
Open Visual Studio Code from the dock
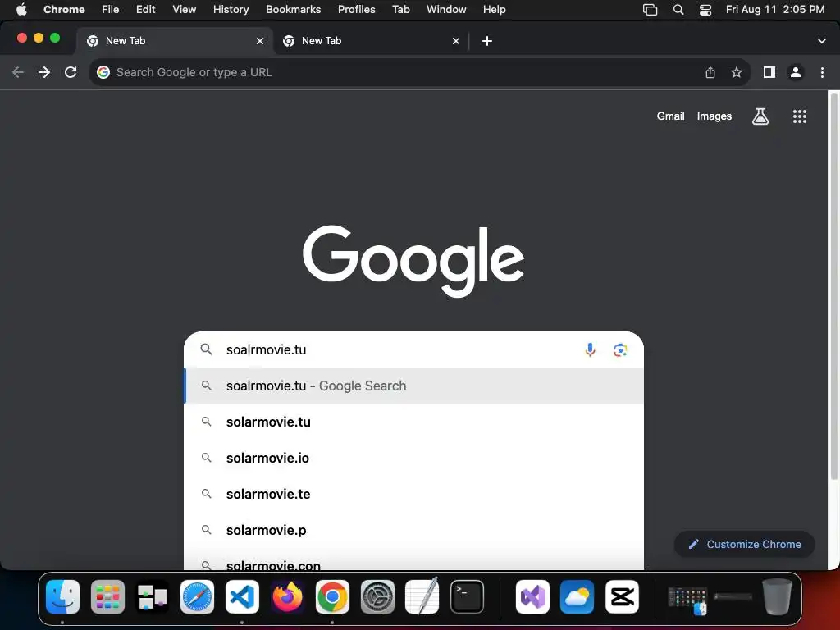[242, 597]
